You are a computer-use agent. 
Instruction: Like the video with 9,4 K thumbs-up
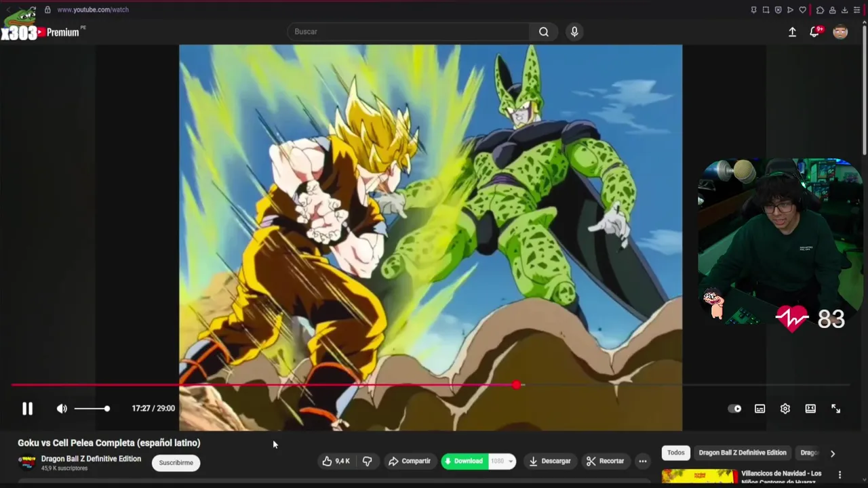pos(336,461)
